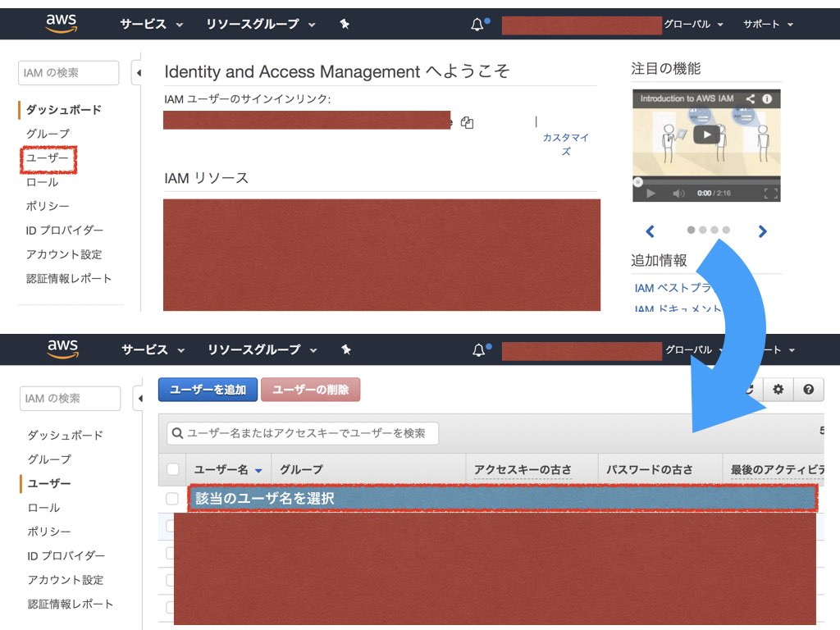The height and width of the screenshot is (630, 840).
Task: Click the ユーザーを追加 button
Action: click(x=208, y=390)
